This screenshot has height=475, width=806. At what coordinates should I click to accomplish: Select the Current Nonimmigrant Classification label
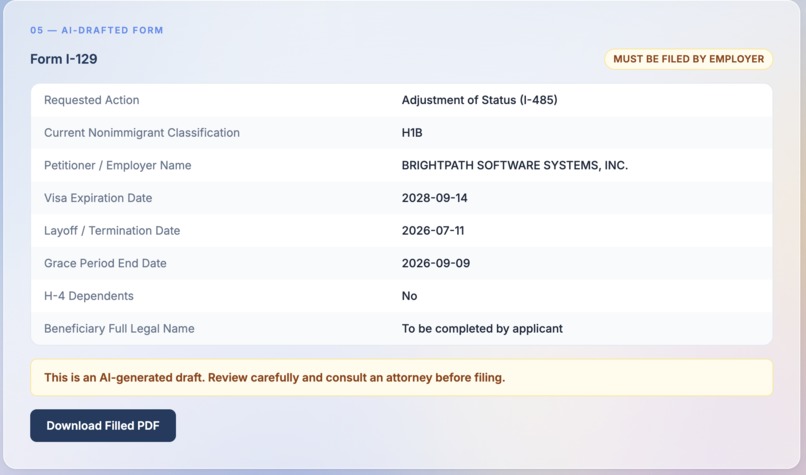click(x=142, y=133)
